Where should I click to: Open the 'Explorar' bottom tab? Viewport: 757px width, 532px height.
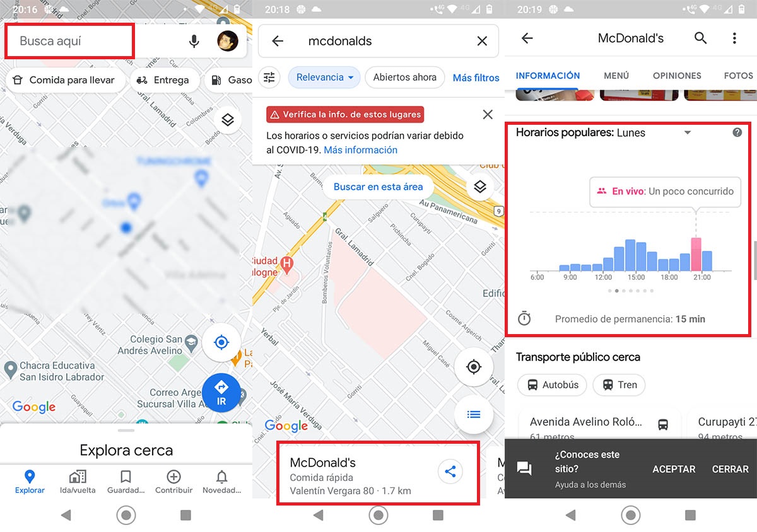click(x=30, y=482)
